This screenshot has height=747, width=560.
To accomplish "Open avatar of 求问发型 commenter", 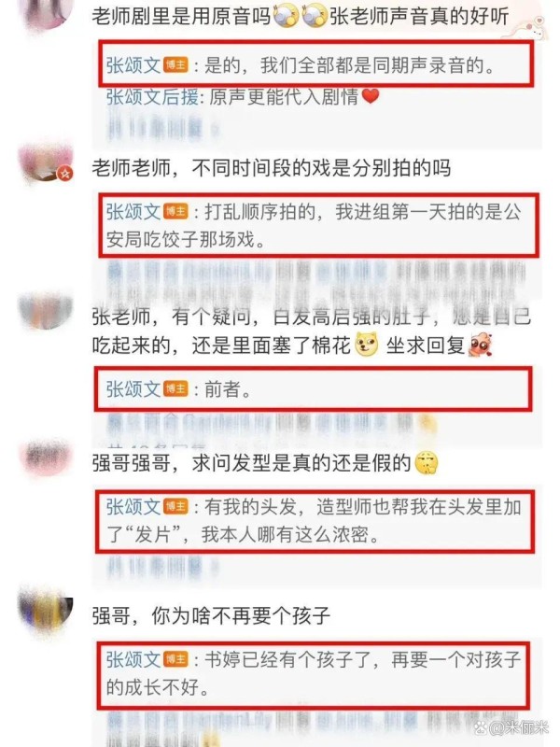I will click(x=46, y=458).
